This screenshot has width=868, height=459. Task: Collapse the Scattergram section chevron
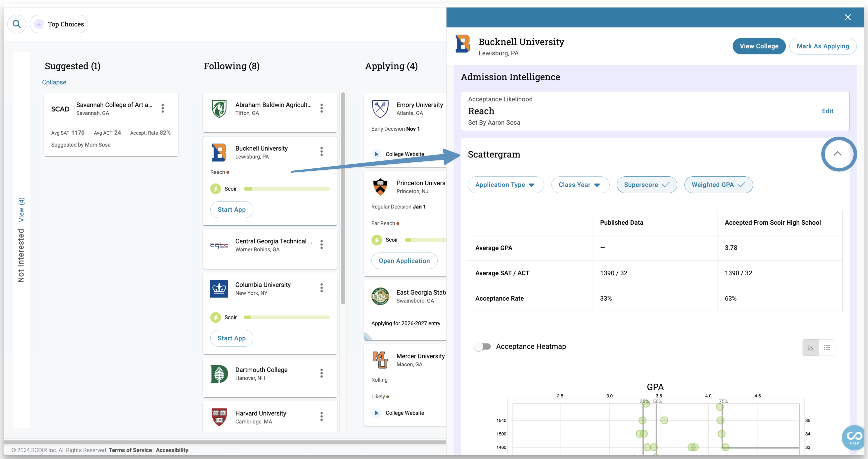click(838, 154)
